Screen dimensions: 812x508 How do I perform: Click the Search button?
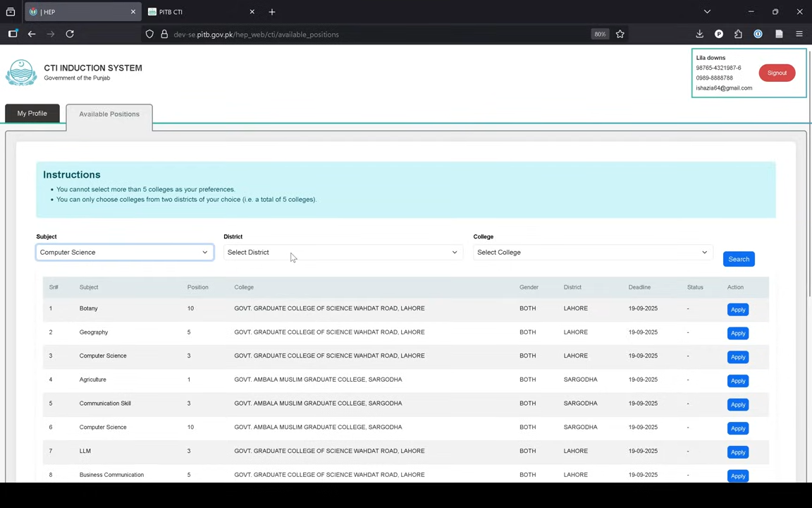(x=738, y=259)
